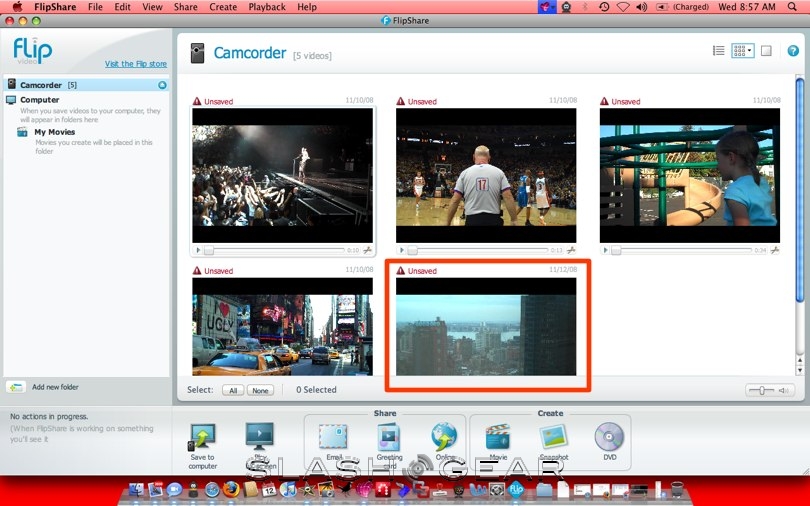
Task: Mute audio with the speaker icon
Action: [x=786, y=390]
